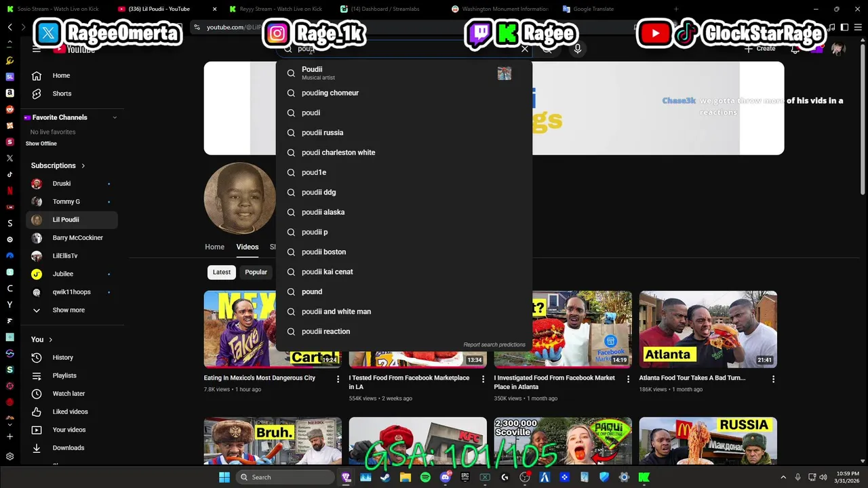Open more options for the Investigated Facebook Market video
The height and width of the screenshot is (488, 868).
[628, 380]
